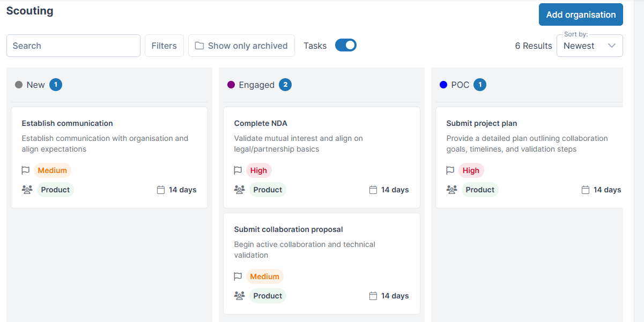Click the purple Engaged status dot
Screen dimensions: 644x322
(x=231, y=85)
